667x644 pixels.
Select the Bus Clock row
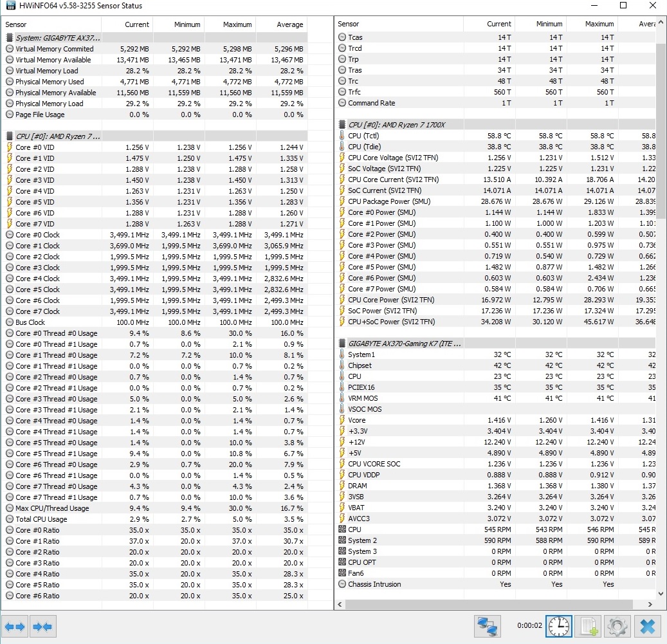tap(155, 322)
